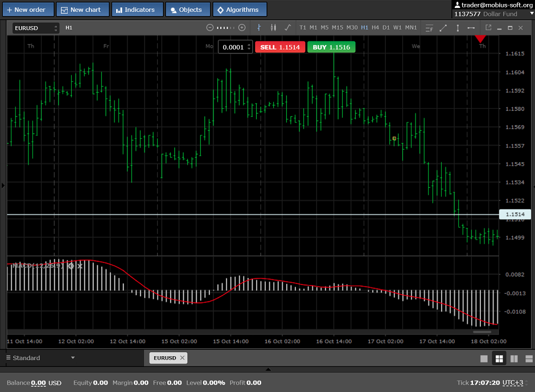The image size is (535, 392).
Task: Click trader@mobius-soft.org account name
Action: tap(497, 5)
